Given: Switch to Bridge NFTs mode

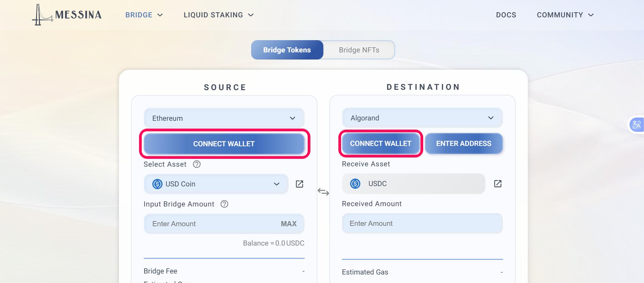Looking at the screenshot, I should click(359, 50).
